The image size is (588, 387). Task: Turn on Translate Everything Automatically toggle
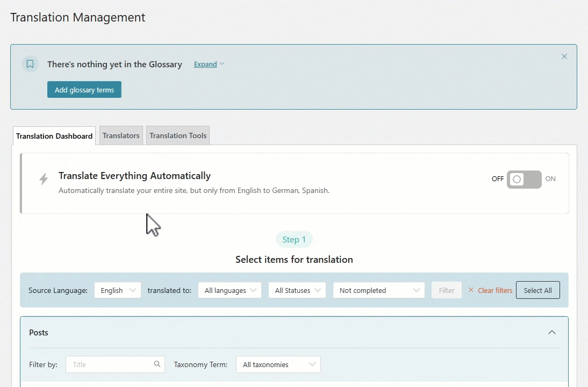pyautogui.click(x=524, y=180)
